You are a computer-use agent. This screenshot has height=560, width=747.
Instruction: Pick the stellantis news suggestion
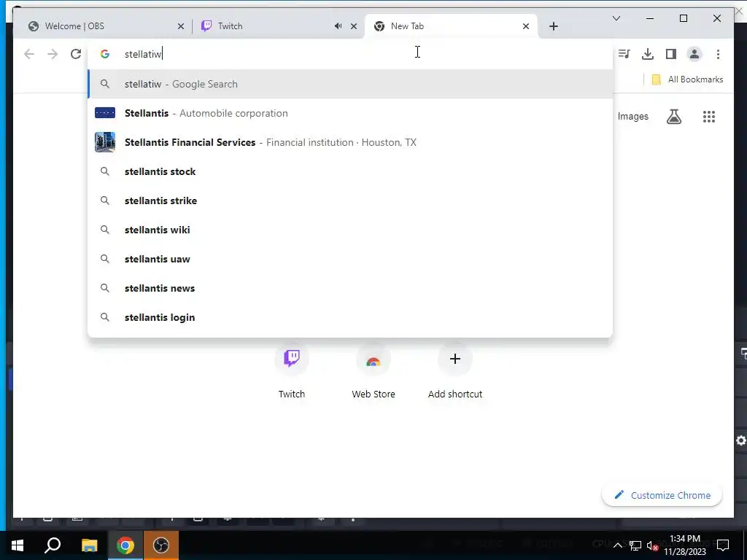tap(350, 287)
